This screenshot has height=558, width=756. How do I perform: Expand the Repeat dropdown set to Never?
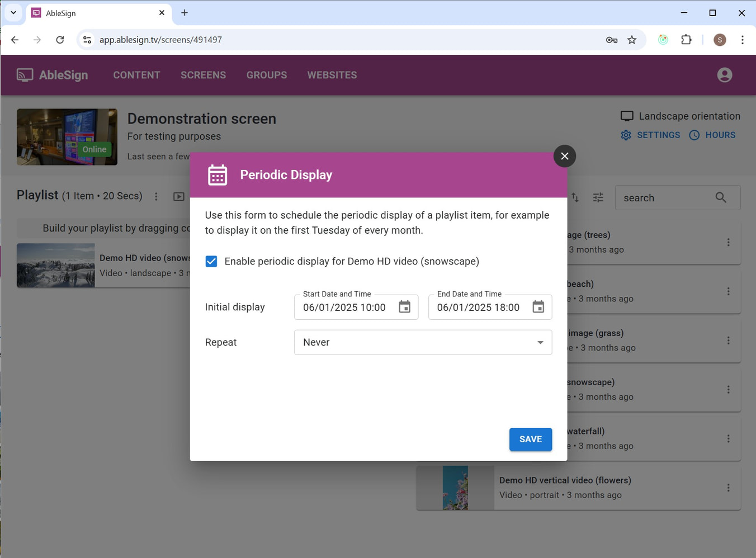click(423, 342)
